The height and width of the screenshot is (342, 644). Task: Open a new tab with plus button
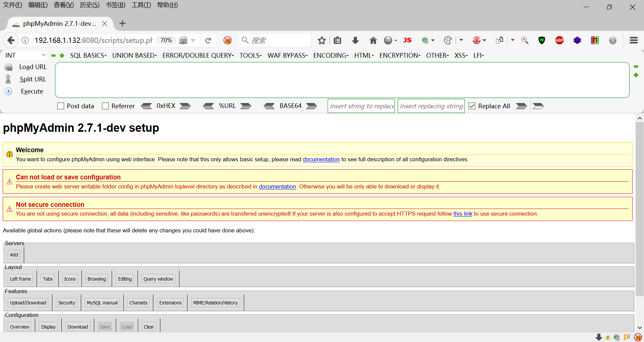click(x=122, y=23)
